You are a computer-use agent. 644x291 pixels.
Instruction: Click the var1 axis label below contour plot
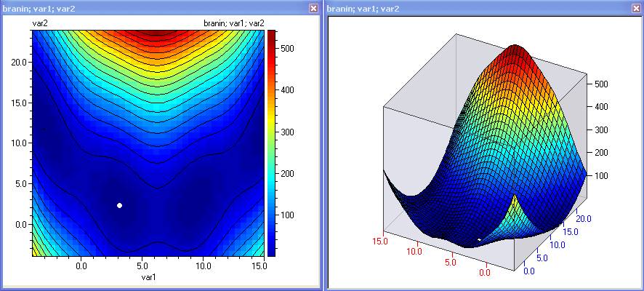tap(149, 277)
